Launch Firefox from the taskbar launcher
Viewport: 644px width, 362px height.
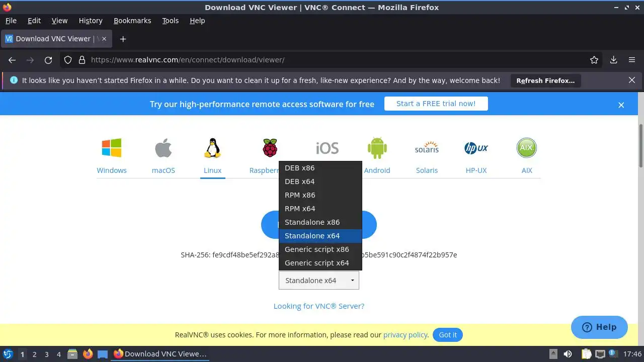(x=88, y=354)
